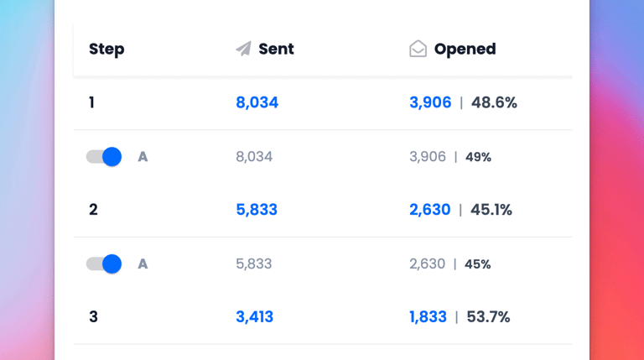644x360 pixels.
Task: Open step 2 sent count 5,833
Action: click(257, 210)
